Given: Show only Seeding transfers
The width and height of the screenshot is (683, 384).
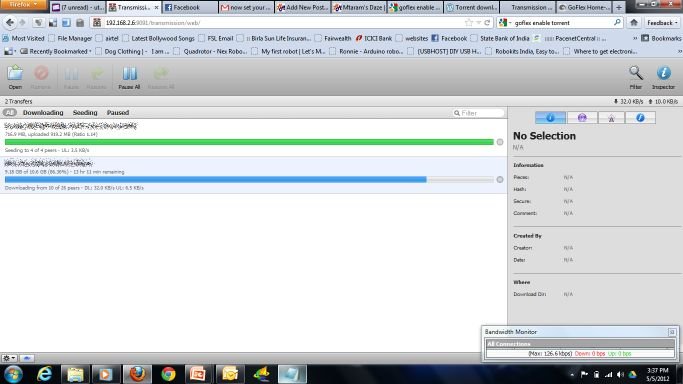Looking at the screenshot, I should tap(85, 113).
